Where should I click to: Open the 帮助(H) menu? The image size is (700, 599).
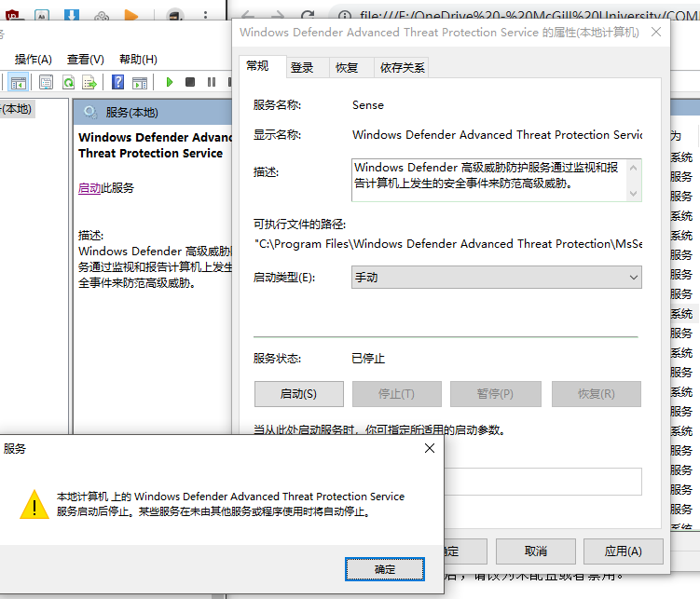(x=138, y=60)
